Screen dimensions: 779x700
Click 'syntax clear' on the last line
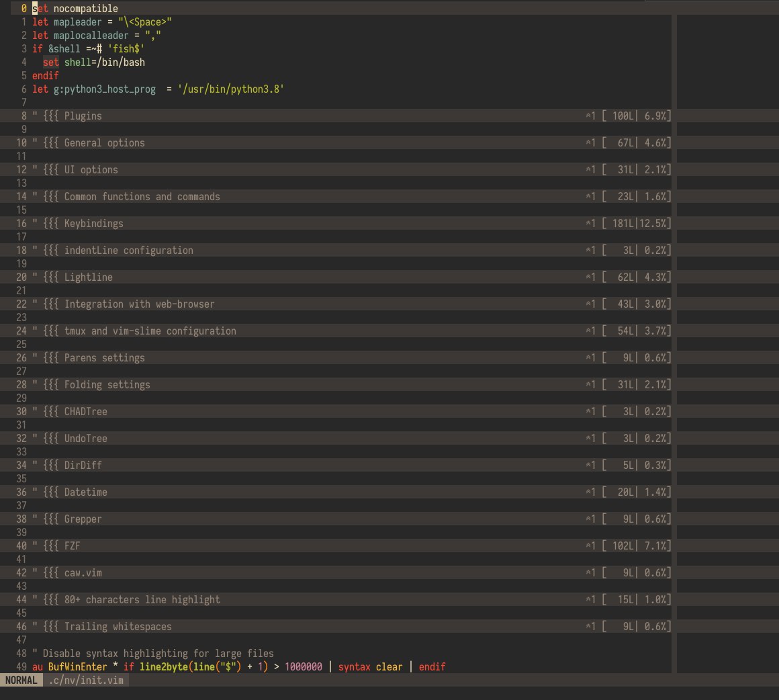click(x=370, y=666)
